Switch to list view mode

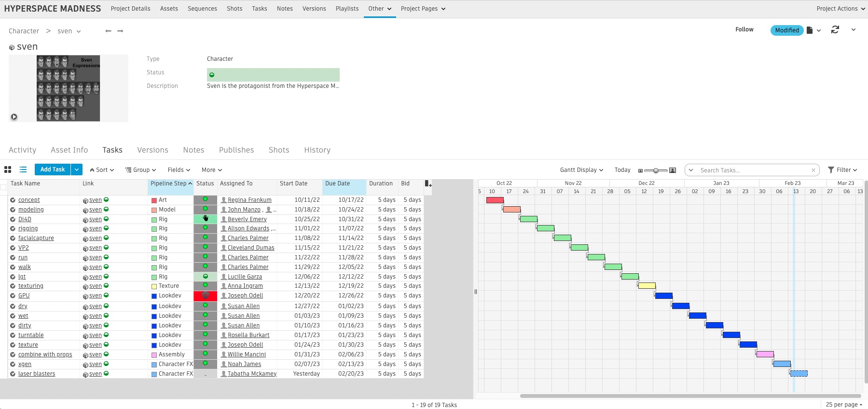[x=23, y=169]
